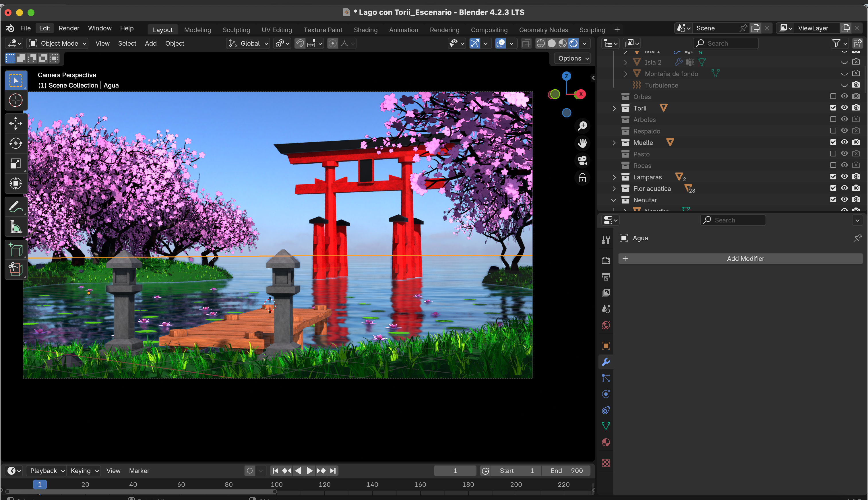This screenshot has height=500, width=868.
Task: Open the World properties tab
Action: [606, 325]
